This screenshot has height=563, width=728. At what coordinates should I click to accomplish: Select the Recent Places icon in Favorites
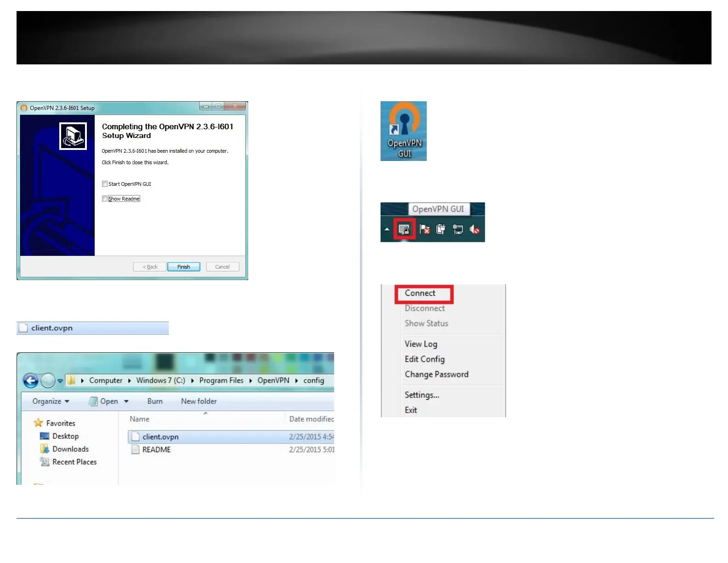pyautogui.click(x=45, y=462)
